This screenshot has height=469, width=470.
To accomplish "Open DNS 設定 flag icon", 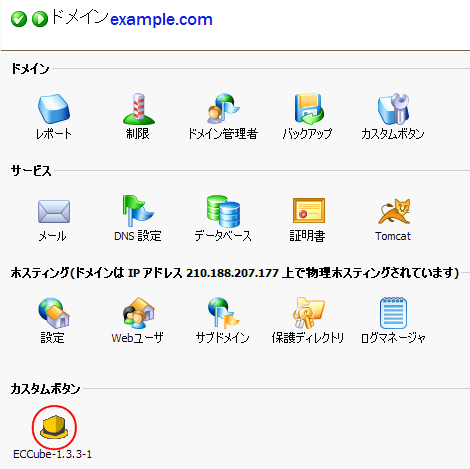I will point(138,211).
